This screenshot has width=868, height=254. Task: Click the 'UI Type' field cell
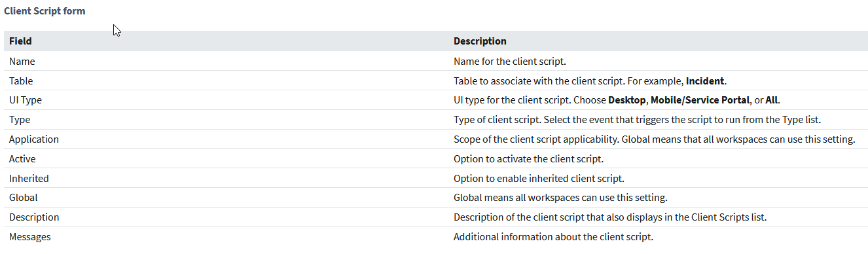26,100
